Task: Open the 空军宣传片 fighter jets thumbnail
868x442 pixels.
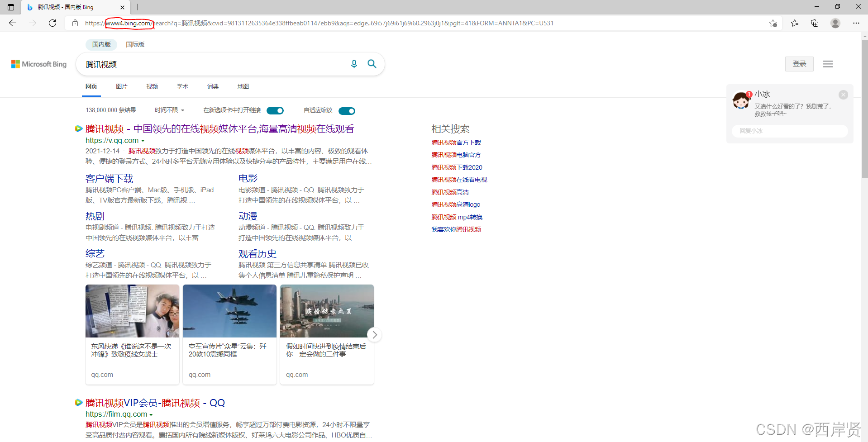Action: (x=229, y=311)
